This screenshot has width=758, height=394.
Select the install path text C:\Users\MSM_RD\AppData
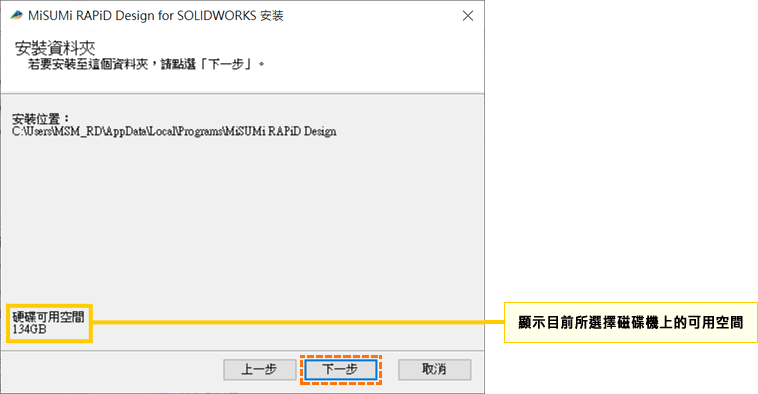(174, 131)
